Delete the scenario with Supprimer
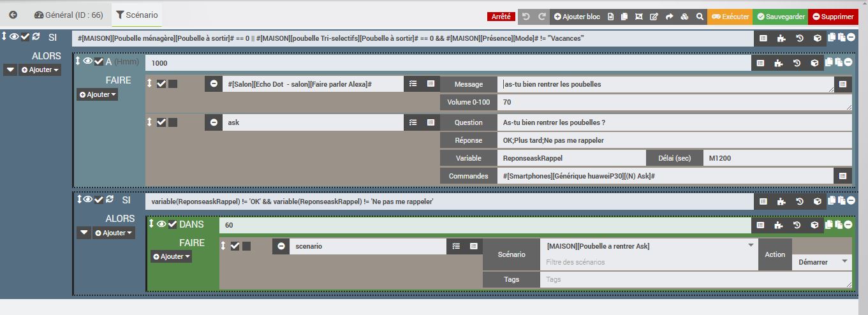 (833, 17)
